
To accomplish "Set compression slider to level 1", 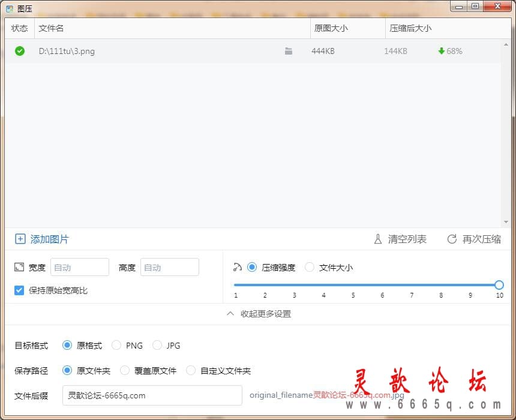I will click(236, 285).
